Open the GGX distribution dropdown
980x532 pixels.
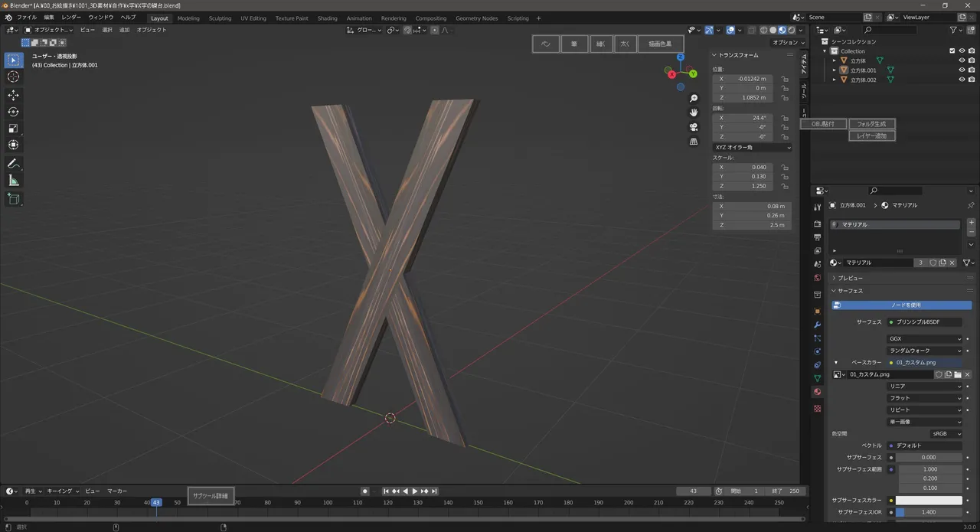click(925, 338)
